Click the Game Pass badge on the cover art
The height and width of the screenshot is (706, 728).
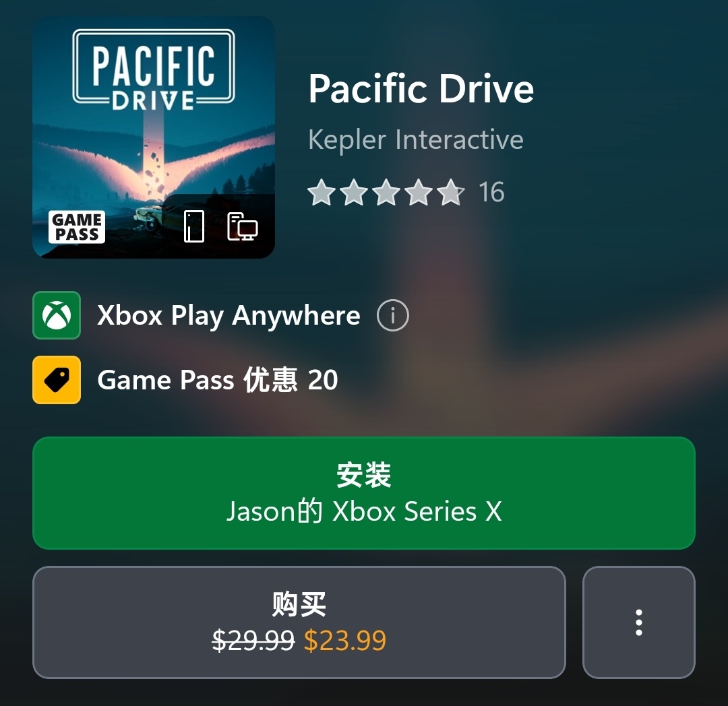(77, 227)
